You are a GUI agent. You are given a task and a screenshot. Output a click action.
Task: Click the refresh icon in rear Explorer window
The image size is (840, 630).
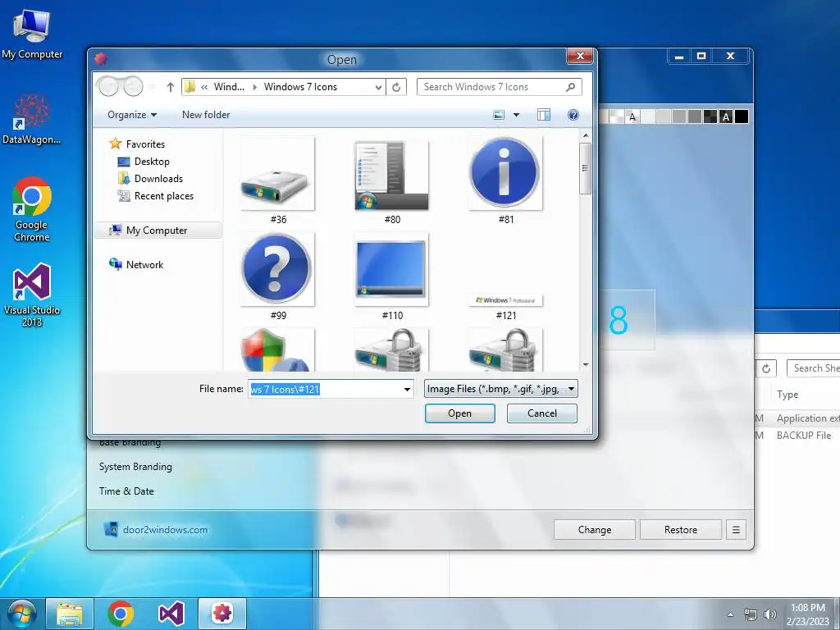[x=766, y=368]
